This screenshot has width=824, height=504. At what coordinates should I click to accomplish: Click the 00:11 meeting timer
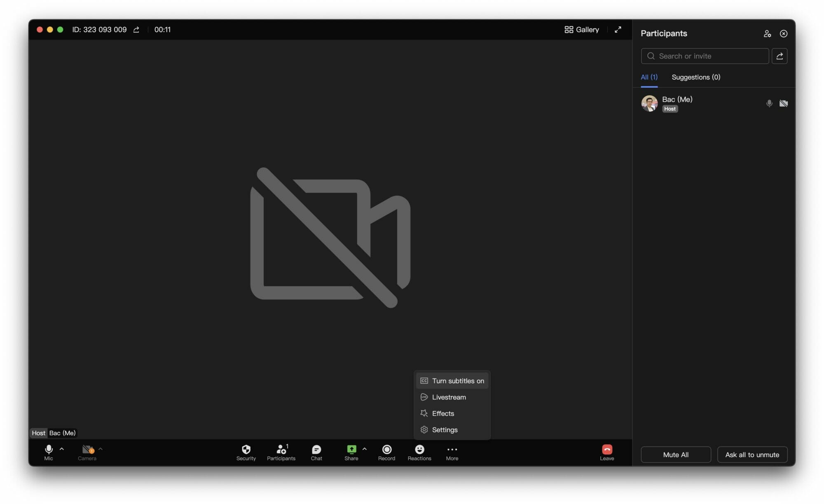pyautogui.click(x=162, y=30)
